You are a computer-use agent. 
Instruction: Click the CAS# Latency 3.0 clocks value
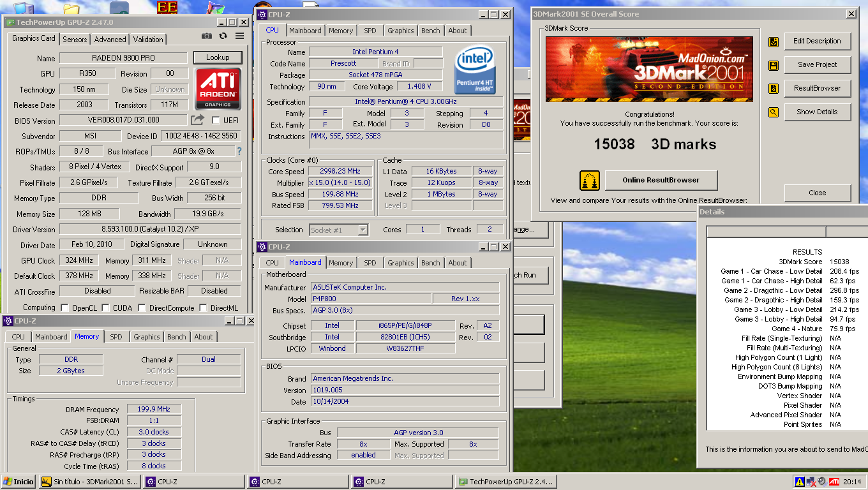coord(154,432)
